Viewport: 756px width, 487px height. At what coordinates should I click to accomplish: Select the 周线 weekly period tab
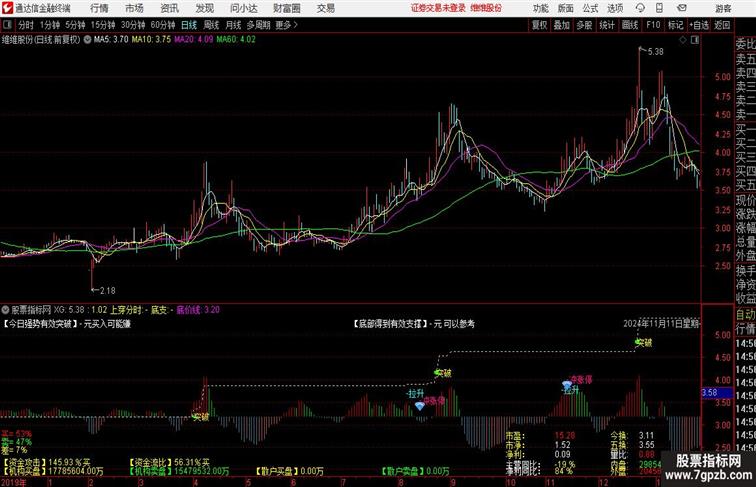click(211, 25)
